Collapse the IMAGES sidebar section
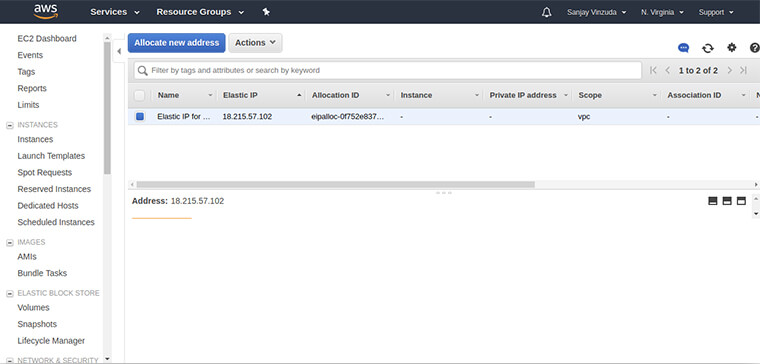 tap(9, 242)
